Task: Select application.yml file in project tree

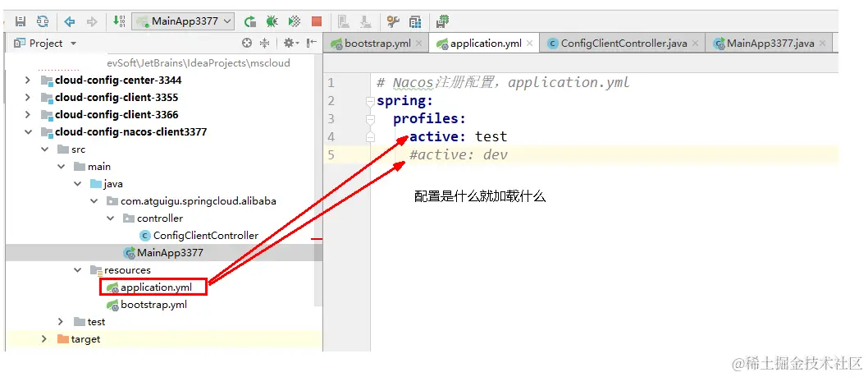Action: click(155, 287)
